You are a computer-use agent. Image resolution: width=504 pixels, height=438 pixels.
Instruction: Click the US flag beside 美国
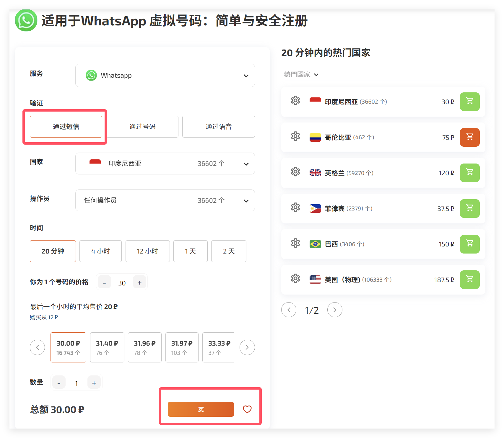tap(315, 280)
